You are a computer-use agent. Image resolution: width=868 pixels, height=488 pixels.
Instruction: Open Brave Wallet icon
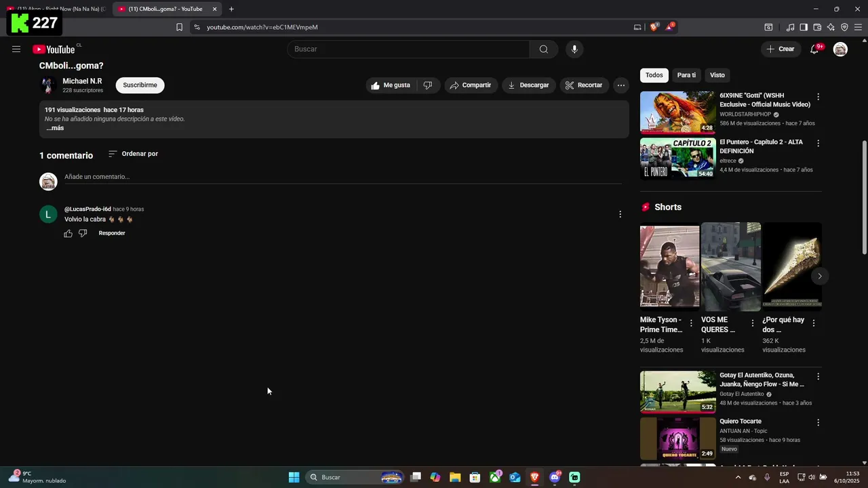pos(817,27)
